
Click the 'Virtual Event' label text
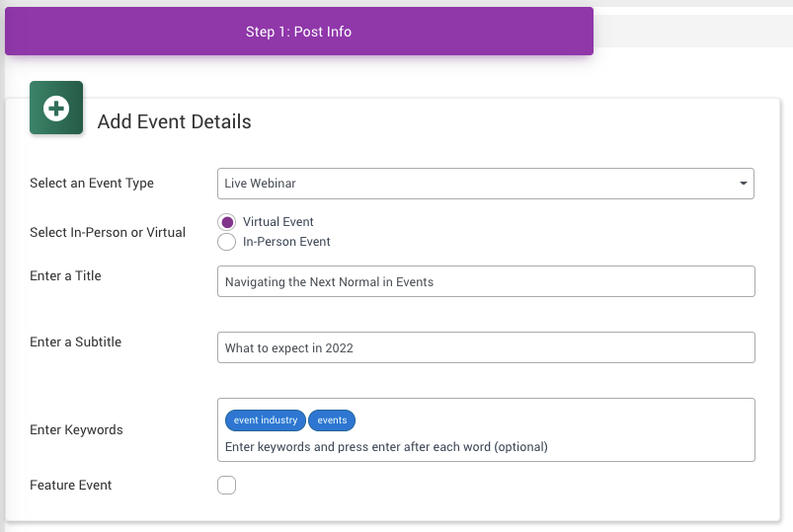(278, 222)
